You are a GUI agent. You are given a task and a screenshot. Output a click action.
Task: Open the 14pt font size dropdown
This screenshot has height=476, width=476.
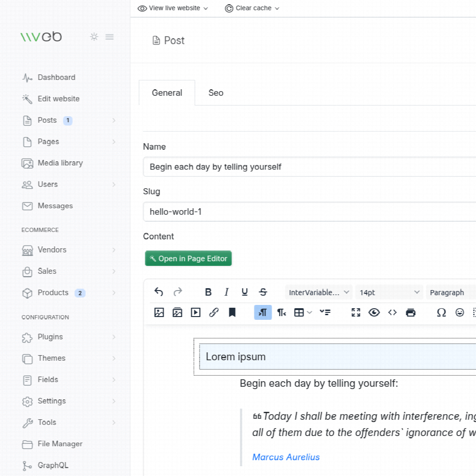390,292
